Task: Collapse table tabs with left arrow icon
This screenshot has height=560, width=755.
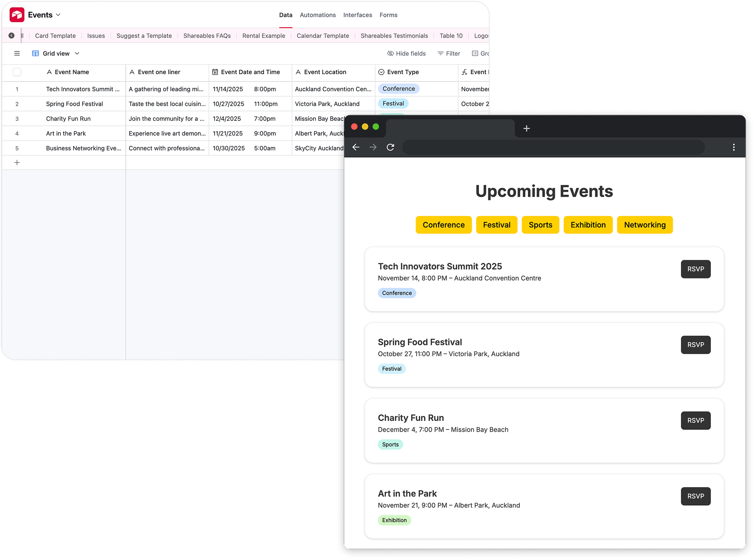Action: pos(11,36)
